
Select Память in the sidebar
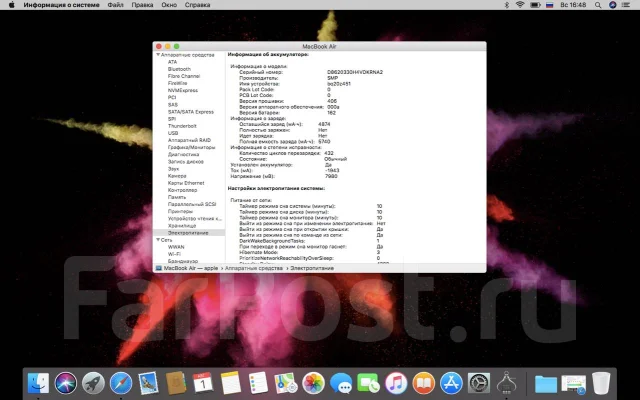[x=177, y=197]
